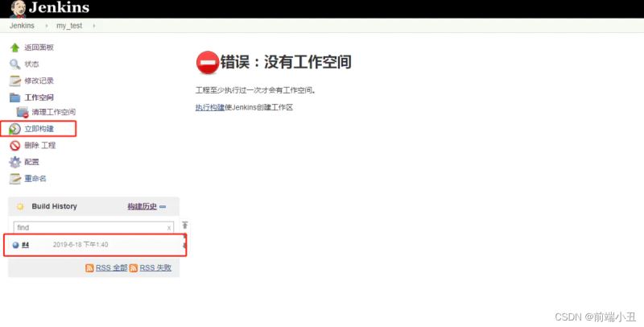Click the build-now clock icon

pos(14,129)
